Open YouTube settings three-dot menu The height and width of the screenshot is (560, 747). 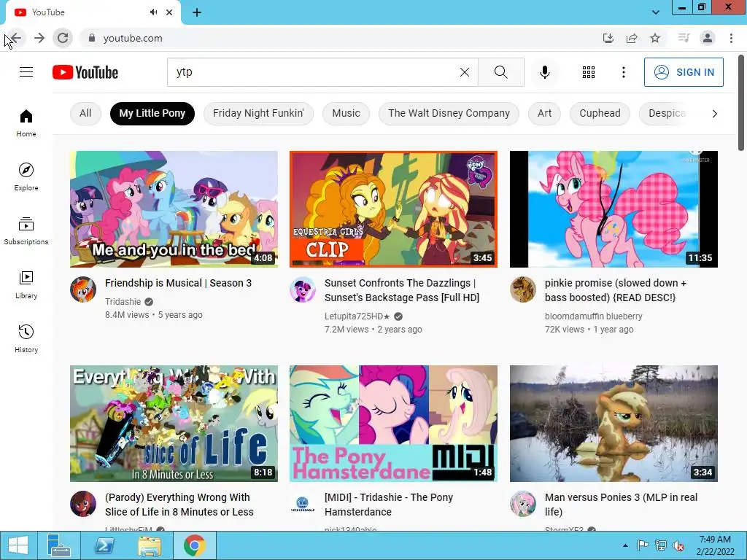coord(623,72)
